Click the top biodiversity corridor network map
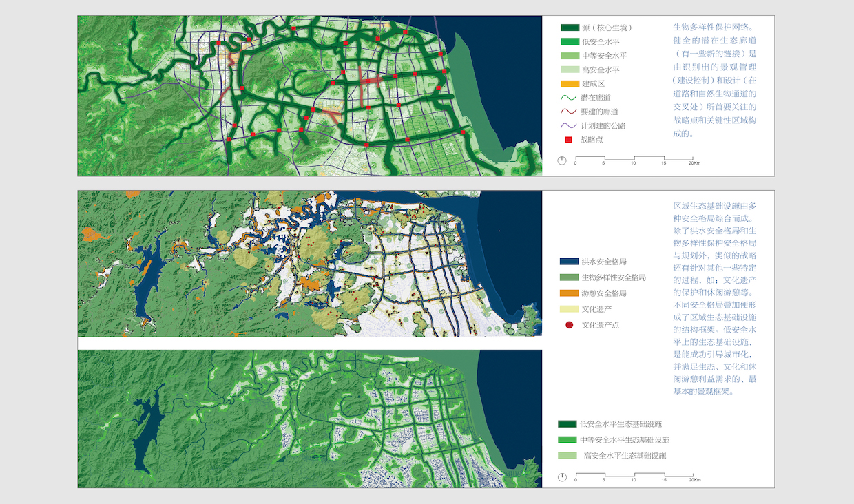The height and width of the screenshot is (504, 854). [x=310, y=96]
